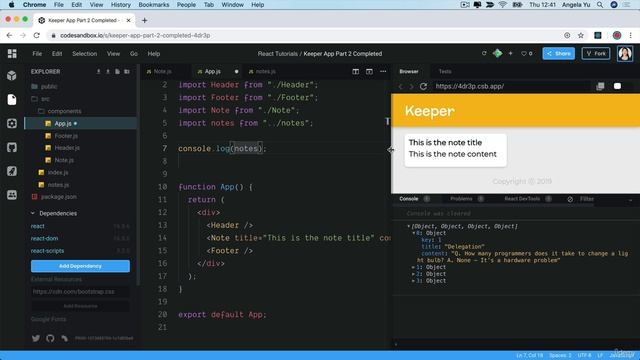Click the download icon in Explorer header
The height and width of the screenshot is (360, 640).
click(x=98, y=71)
